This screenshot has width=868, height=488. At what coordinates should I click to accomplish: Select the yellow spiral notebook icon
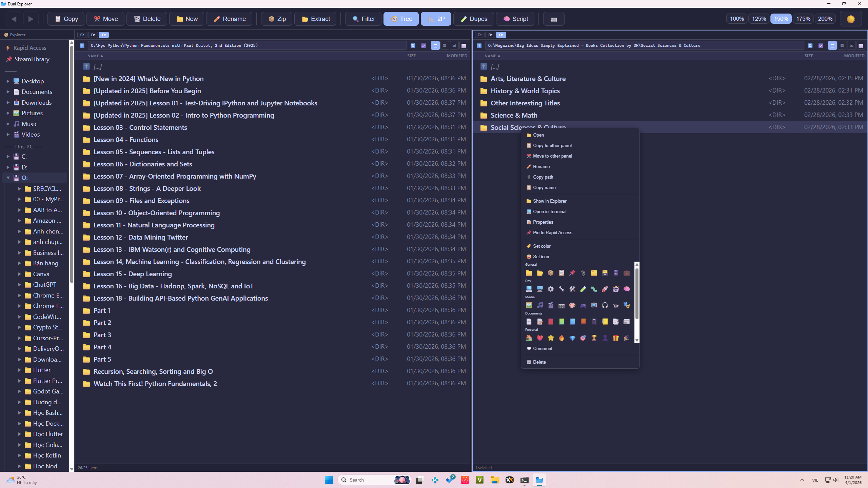(x=605, y=322)
